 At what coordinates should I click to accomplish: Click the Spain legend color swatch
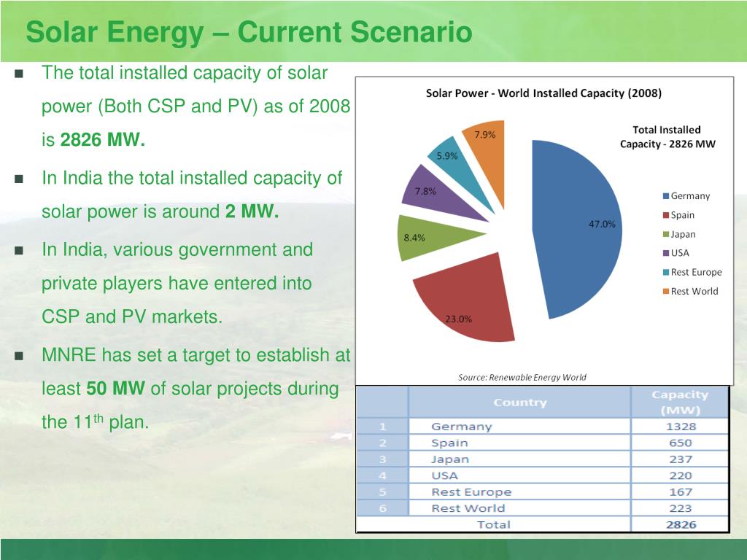point(666,215)
